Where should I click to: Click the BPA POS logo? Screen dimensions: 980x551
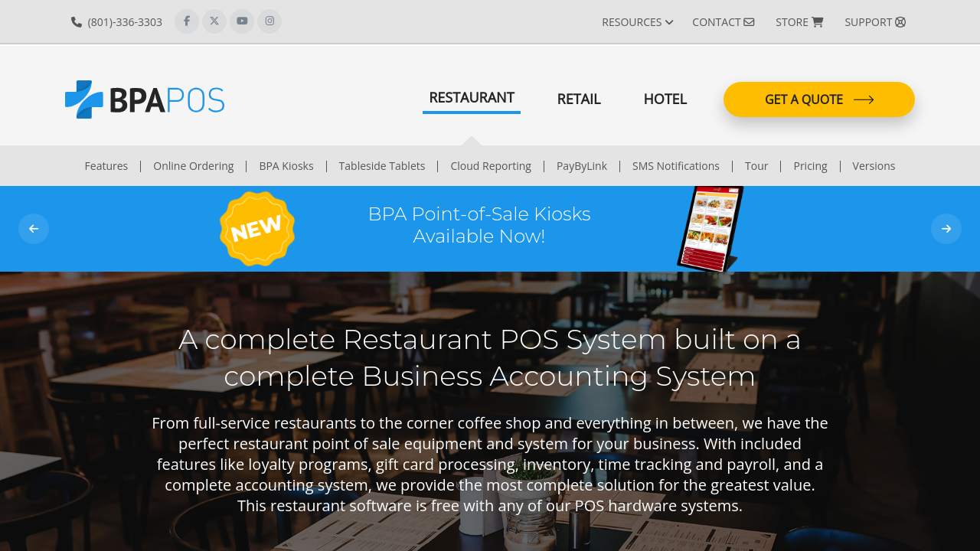coord(145,99)
